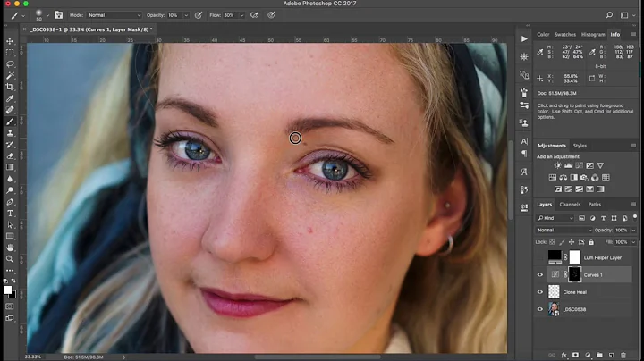Screen dimensions: 644x361
Task: Click the Curves 1 layer mask thumbnail
Action: 574,275
